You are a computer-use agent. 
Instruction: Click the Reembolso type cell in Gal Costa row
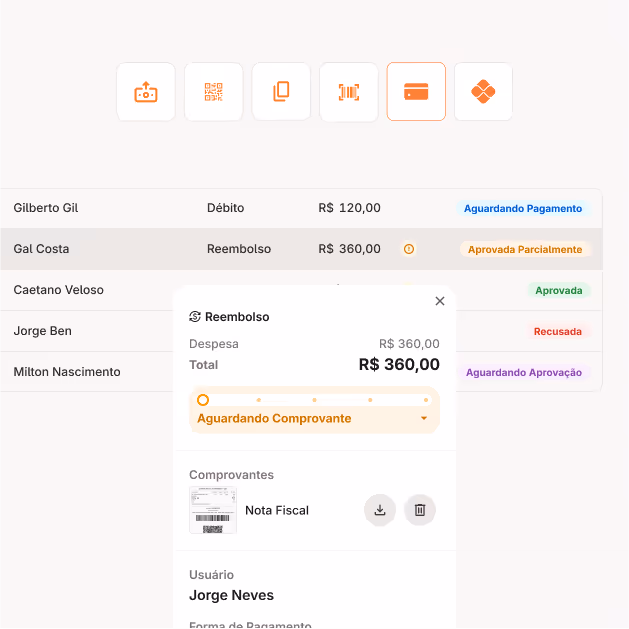239,249
